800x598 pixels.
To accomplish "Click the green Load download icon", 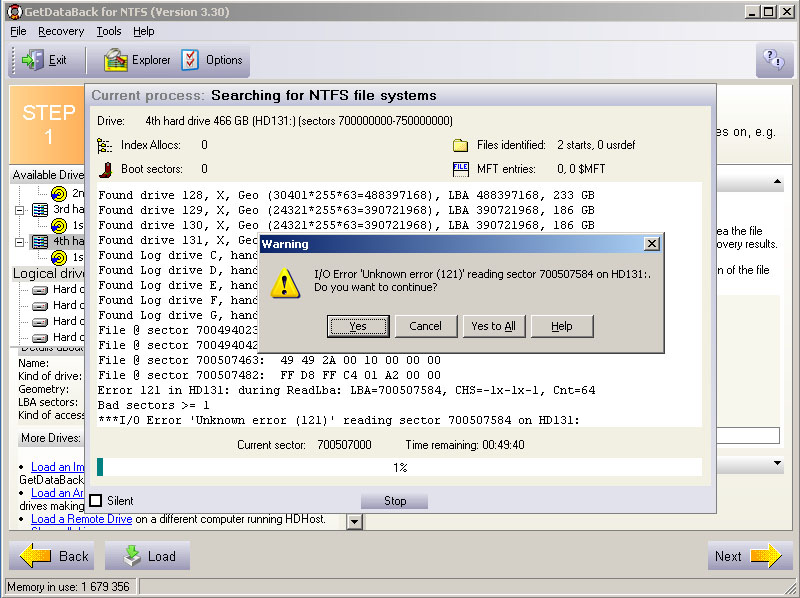I will point(132,556).
